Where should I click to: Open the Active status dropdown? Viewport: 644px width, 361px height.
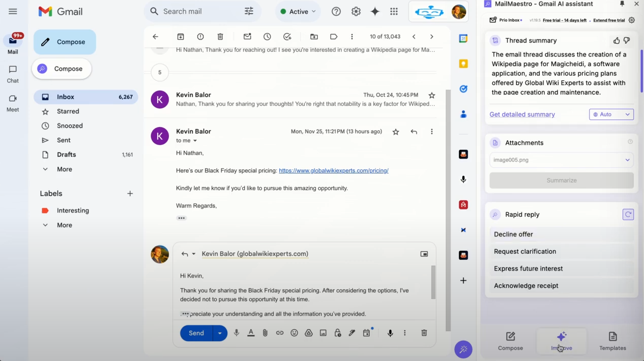(299, 12)
